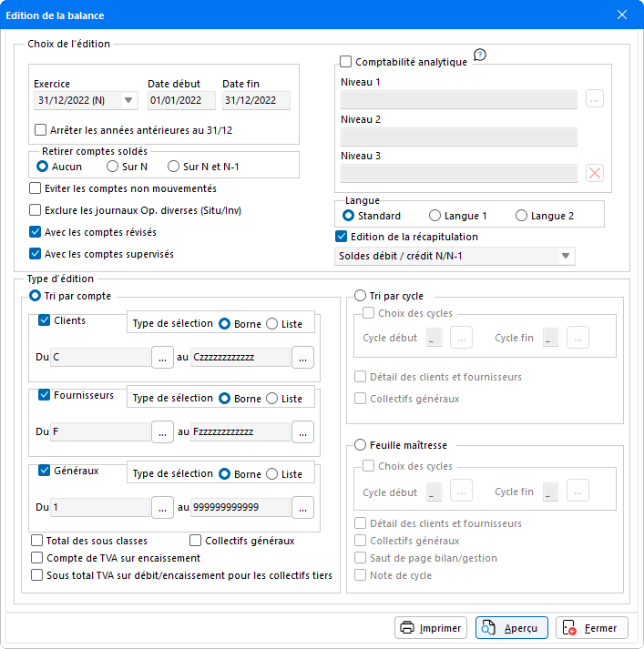Uncheck Avec les comptes révisés

(36, 232)
